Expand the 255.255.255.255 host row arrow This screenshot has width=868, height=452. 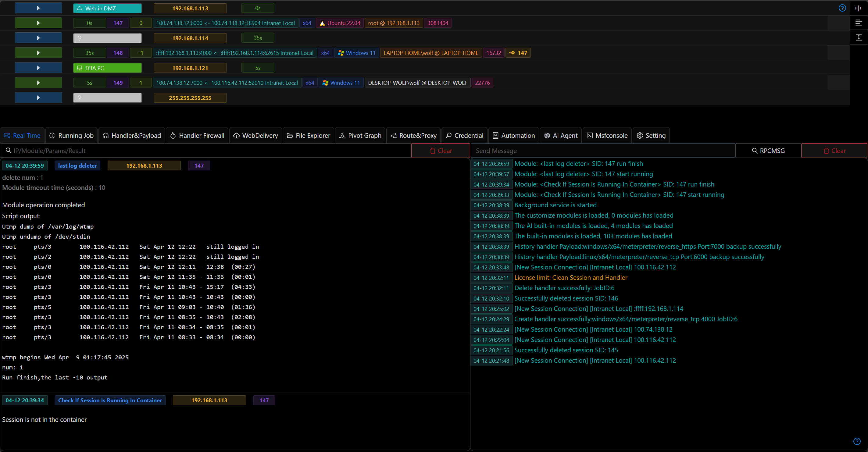(38, 98)
